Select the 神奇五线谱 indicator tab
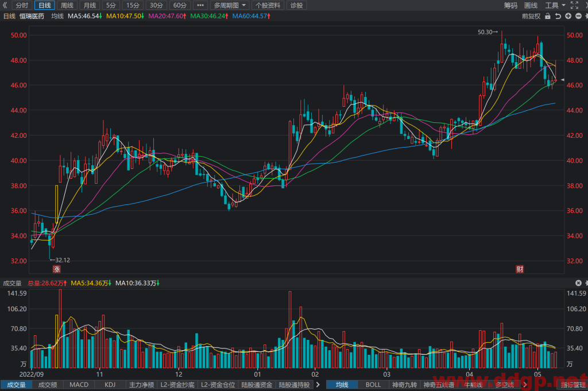The height and width of the screenshot is (391, 588). 439,385
